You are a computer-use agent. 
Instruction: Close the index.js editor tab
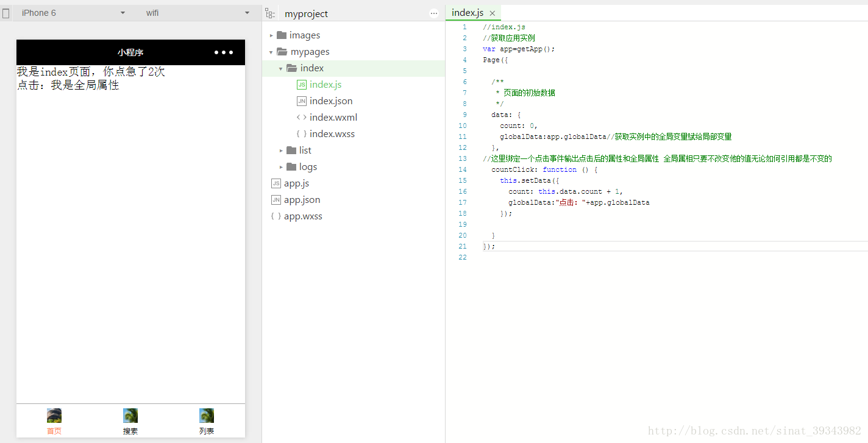coord(492,13)
